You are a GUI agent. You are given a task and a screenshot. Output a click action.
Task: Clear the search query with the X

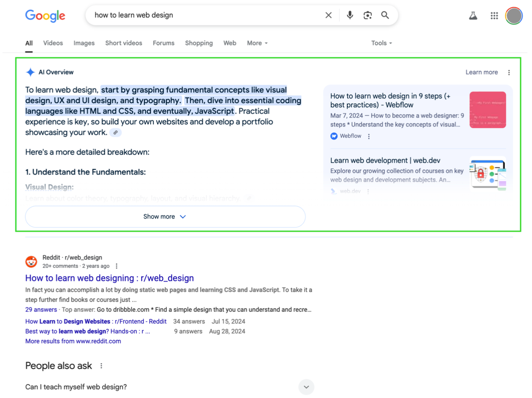(x=328, y=15)
